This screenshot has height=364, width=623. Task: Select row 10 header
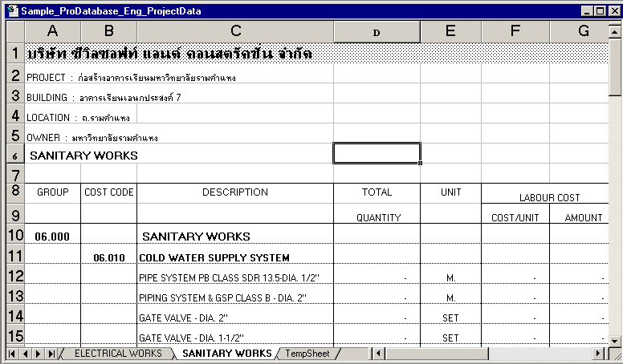pos(15,234)
